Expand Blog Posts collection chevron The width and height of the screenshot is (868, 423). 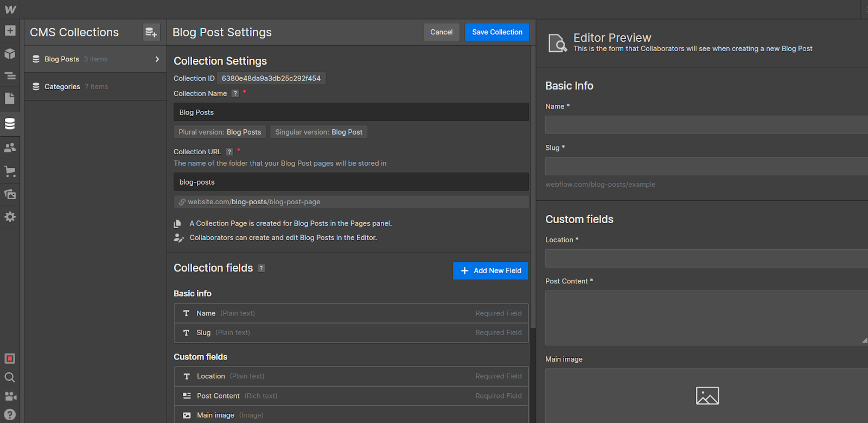coord(157,59)
